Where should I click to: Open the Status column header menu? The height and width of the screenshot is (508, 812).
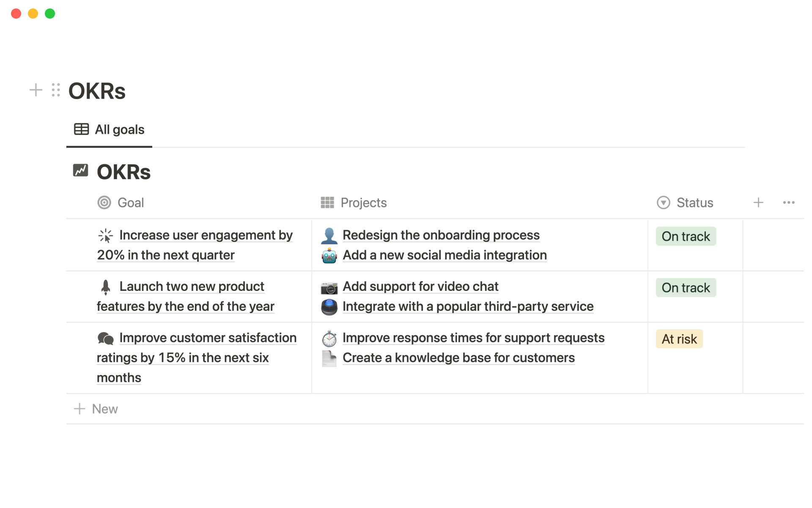click(694, 203)
